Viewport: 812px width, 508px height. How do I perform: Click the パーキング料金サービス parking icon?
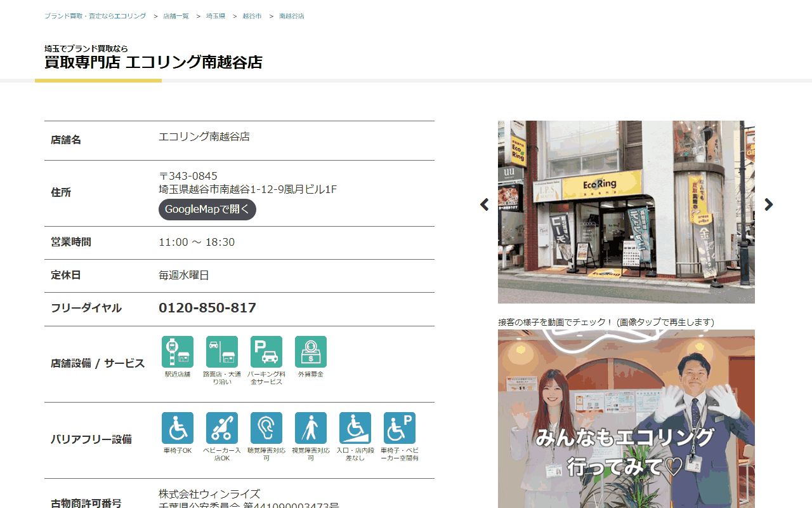click(266, 352)
